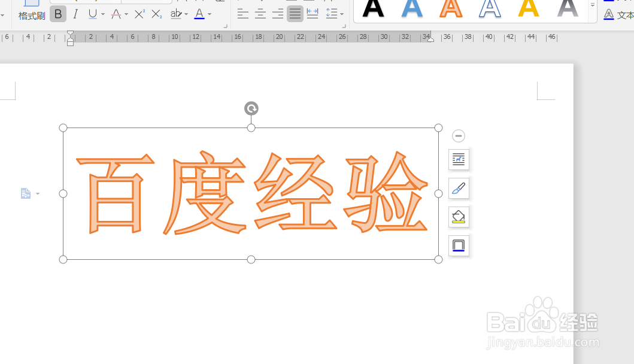This screenshot has height=364, width=634.
Task: Expand WordArt styles gallery
Action: (x=592, y=5)
